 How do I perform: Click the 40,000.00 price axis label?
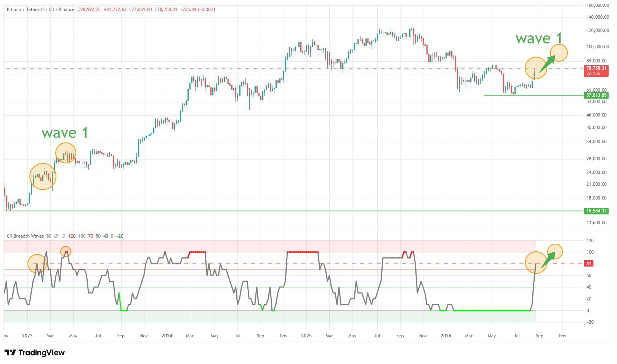[x=596, y=128]
